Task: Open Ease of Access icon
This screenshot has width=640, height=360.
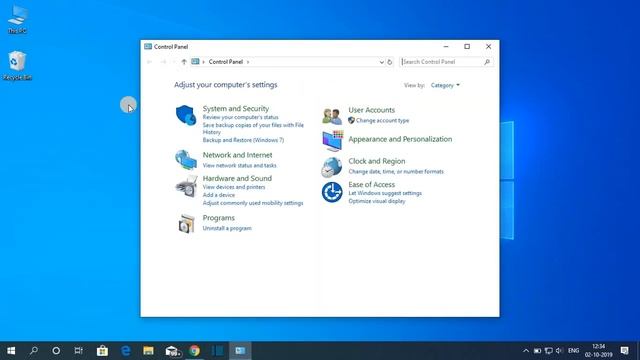Action: click(x=332, y=192)
